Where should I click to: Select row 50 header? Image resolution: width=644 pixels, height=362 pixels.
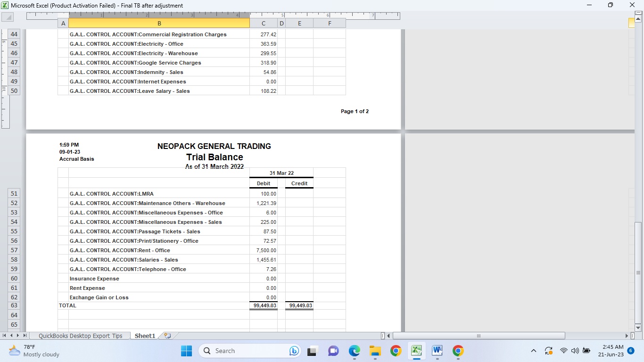click(x=14, y=91)
